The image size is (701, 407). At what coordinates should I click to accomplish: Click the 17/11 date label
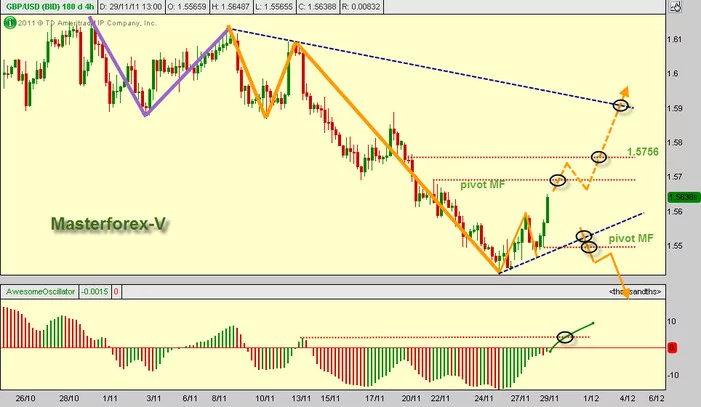[375, 398]
